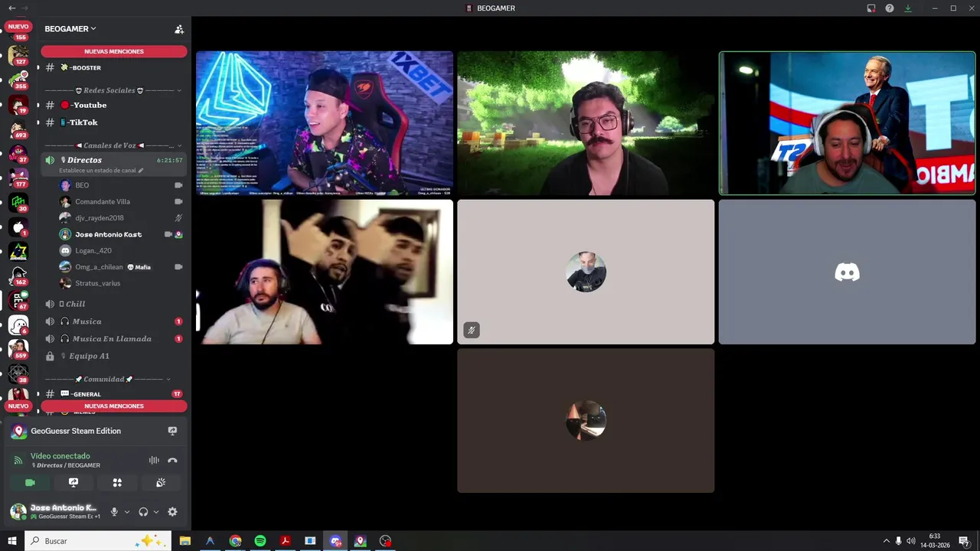The image size is (980, 551).
Task: Open the BEOGAMER server dropdown menu
Action: (70, 28)
